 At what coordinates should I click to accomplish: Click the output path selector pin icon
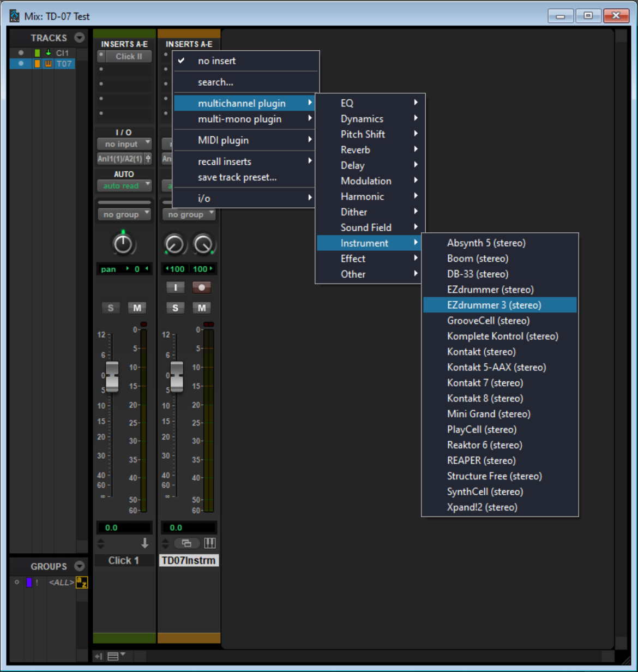[148, 159]
